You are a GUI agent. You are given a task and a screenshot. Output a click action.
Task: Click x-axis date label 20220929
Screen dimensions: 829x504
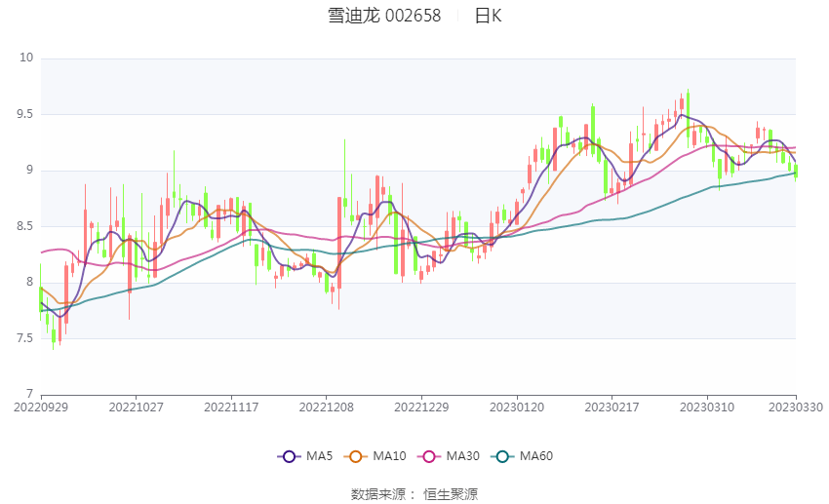click(41, 407)
